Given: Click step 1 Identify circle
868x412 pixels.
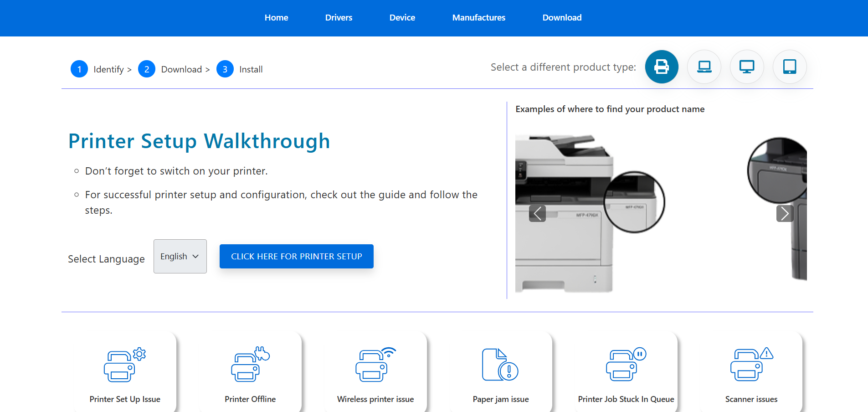Looking at the screenshot, I should point(79,69).
